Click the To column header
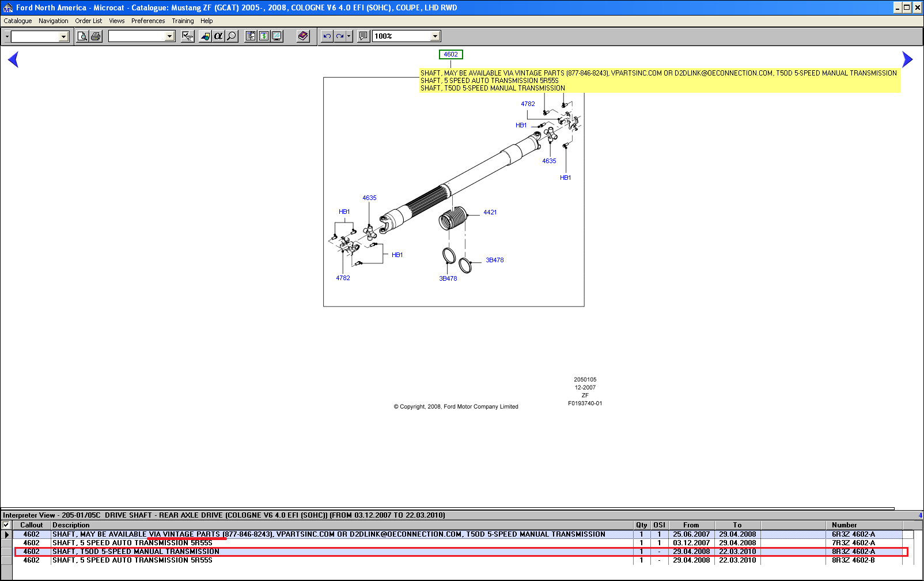924x581 pixels. pyautogui.click(x=737, y=525)
